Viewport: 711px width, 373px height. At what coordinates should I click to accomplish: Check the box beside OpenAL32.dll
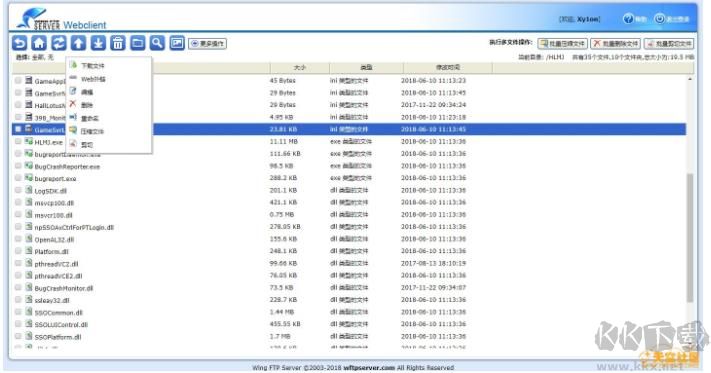coord(18,239)
